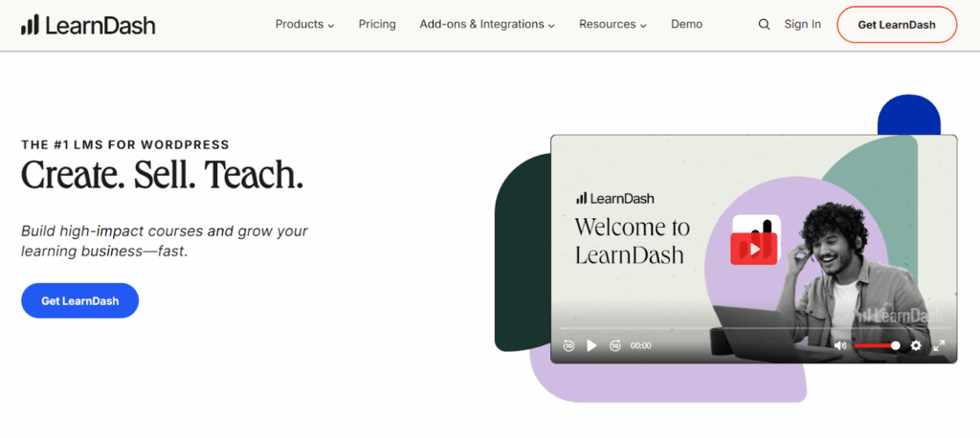Screen dimensions: 980x438
Task: Open the Demo menu item
Action: [686, 25]
